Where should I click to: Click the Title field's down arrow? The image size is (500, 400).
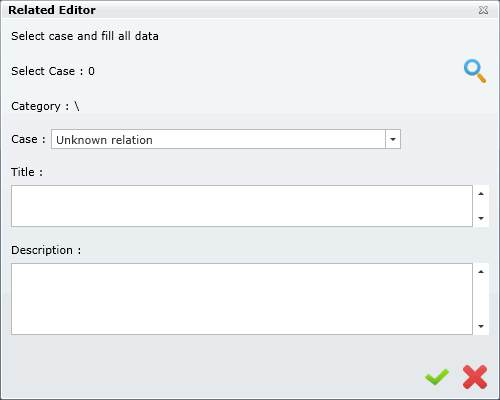481,218
